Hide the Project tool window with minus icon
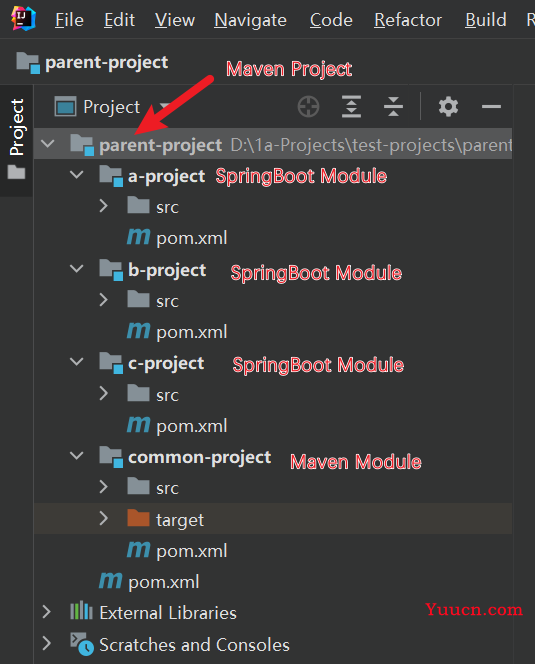The height and width of the screenshot is (664, 535). tap(491, 106)
